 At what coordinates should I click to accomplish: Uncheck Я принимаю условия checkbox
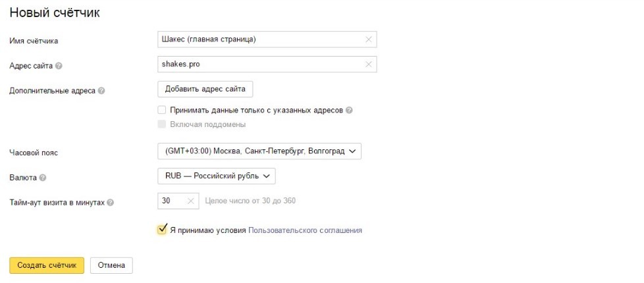pyautogui.click(x=162, y=230)
